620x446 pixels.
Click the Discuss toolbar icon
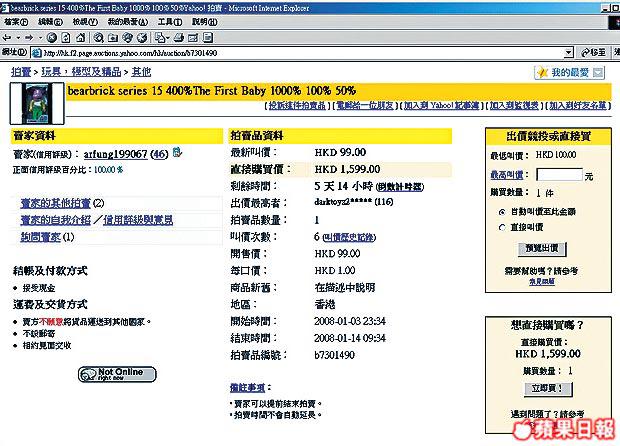pyautogui.click(x=208, y=38)
